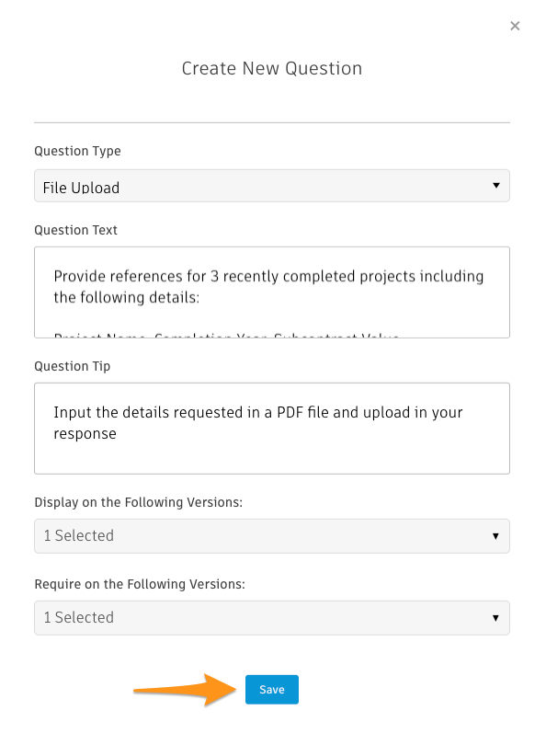546x756 pixels.
Task: Focus the Question Tip text area
Action: coord(272,429)
